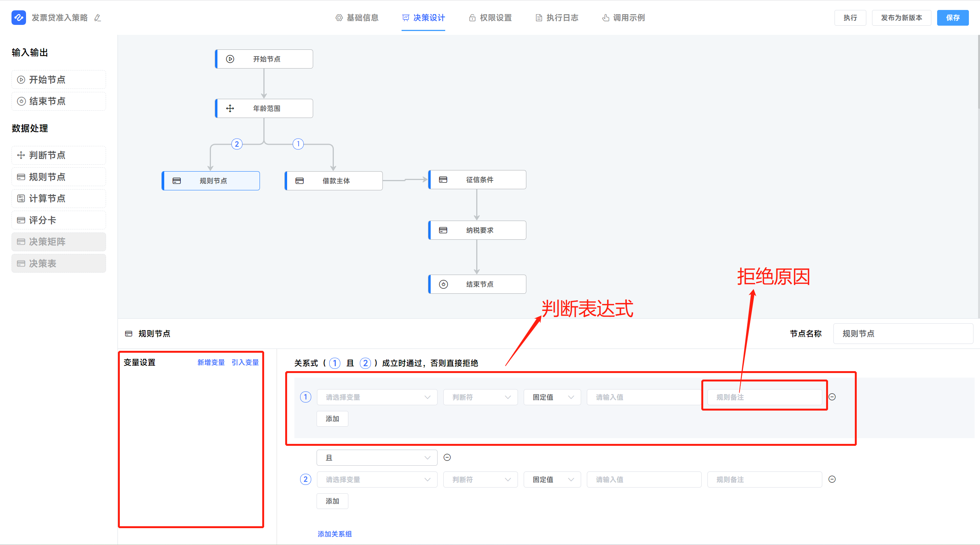
Task: Click branch label 1 on the connector
Action: tap(298, 144)
